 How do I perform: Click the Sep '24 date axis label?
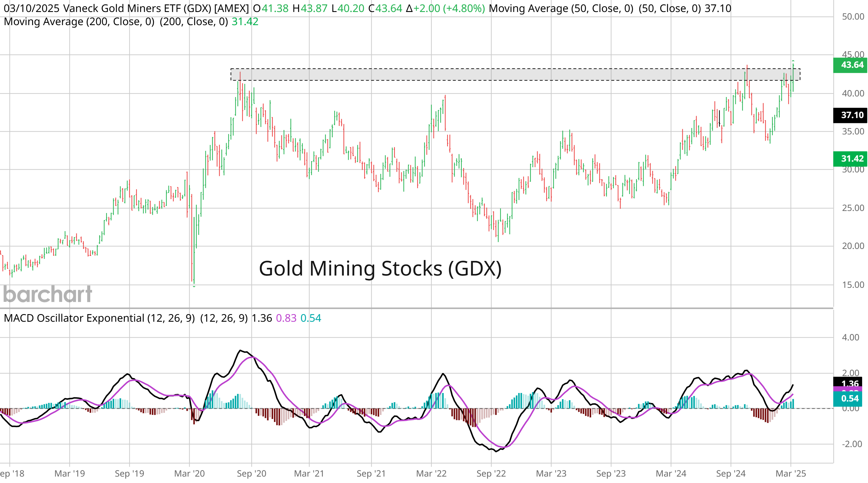click(731, 474)
